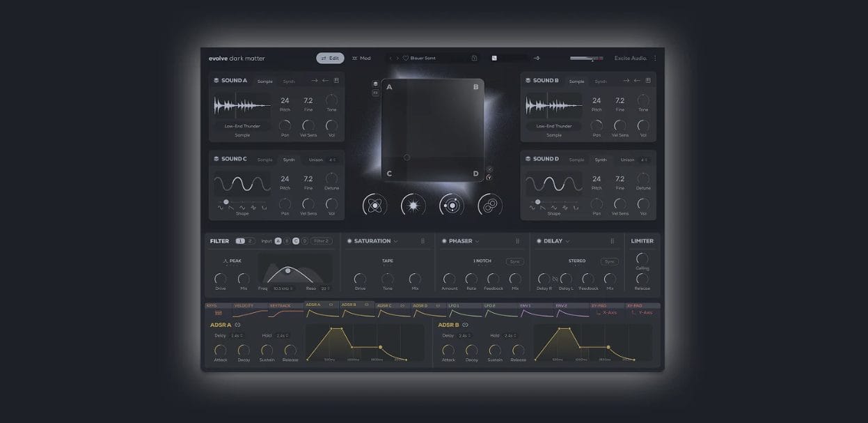
Task: Select the ENV 2 modulator tab
Action: (x=572, y=310)
